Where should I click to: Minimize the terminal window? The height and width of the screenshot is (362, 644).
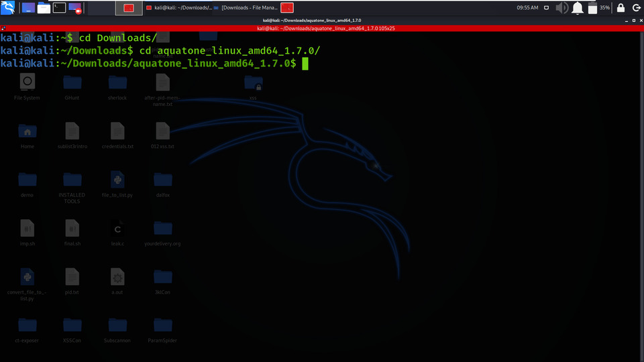click(627, 21)
